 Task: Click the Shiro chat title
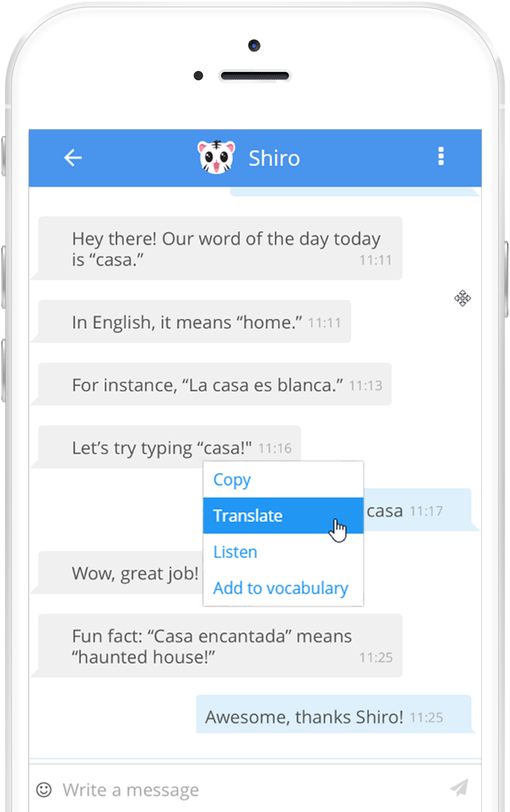274,158
